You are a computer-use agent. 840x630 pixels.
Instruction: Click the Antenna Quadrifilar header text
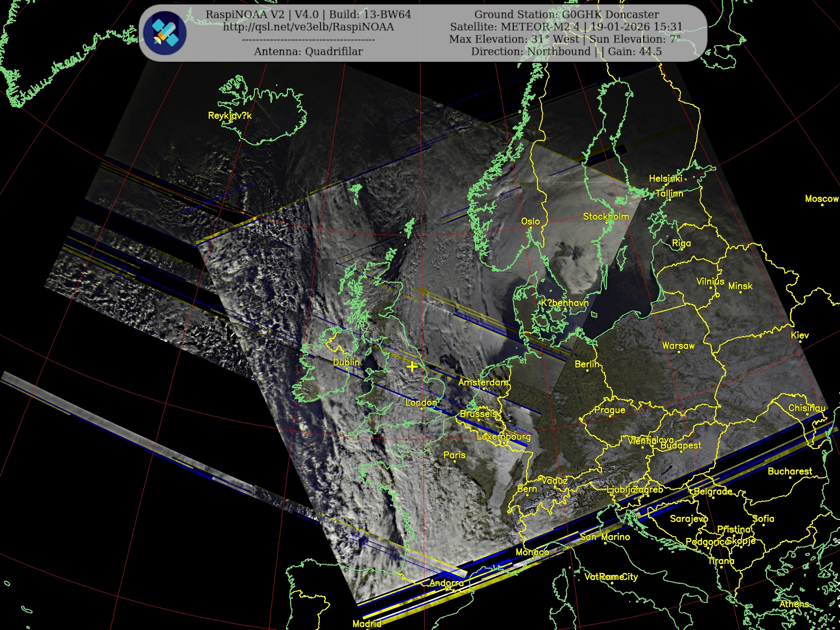[308, 51]
